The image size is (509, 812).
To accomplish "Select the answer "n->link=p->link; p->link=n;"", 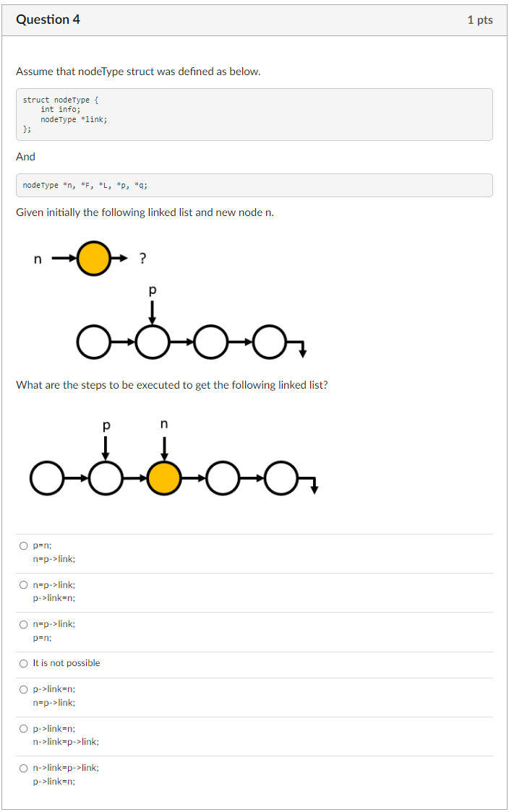I will point(24,768).
